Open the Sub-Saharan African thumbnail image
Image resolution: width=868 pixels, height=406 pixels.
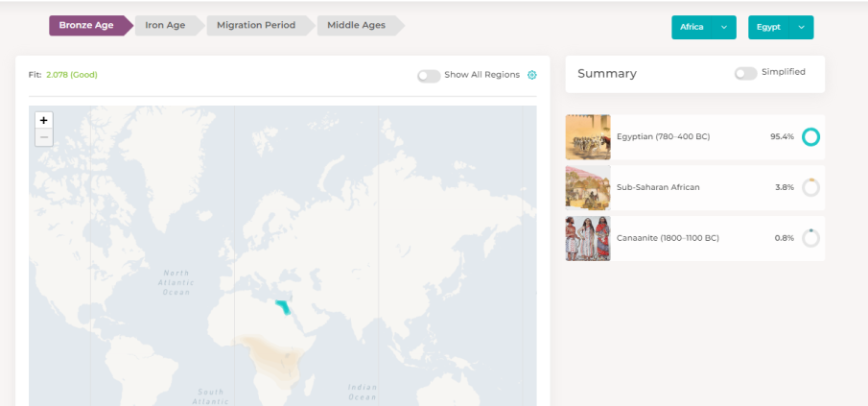588,187
